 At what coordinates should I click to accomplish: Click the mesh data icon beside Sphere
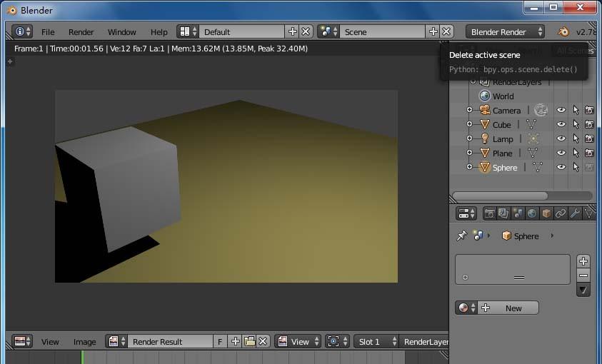coord(538,167)
